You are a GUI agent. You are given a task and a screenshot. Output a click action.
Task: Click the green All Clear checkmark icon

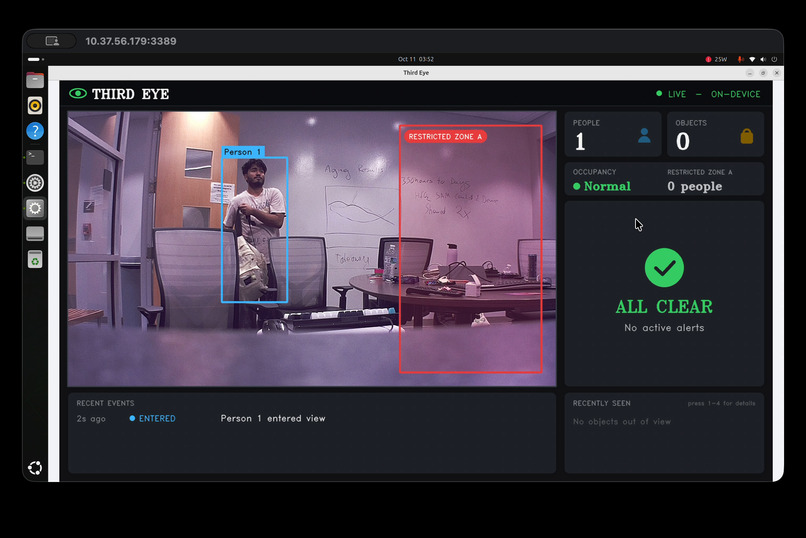[664, 268]
